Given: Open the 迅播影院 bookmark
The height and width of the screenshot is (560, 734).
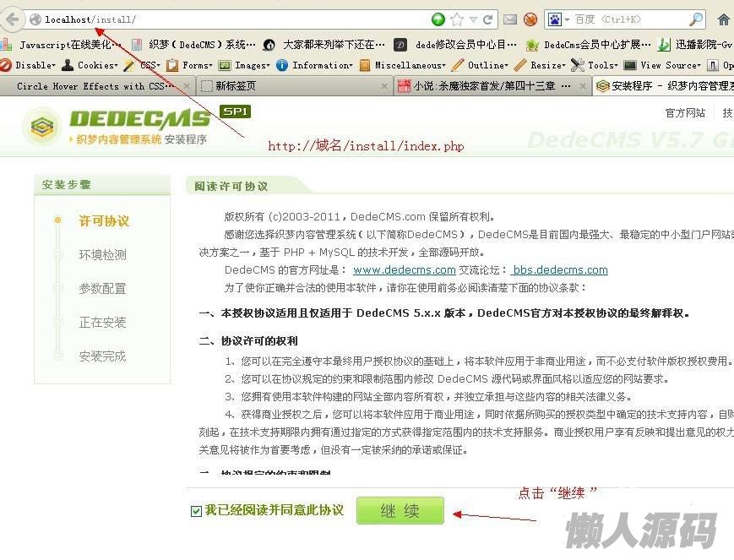Looking at the screenshot, I should click(x=694, y=45).
